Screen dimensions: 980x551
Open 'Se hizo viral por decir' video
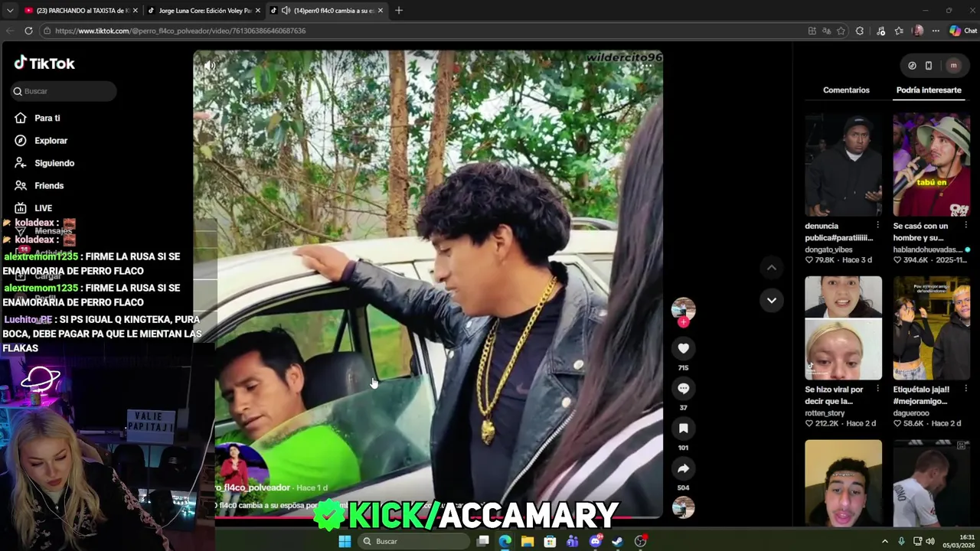coord(843,328)
